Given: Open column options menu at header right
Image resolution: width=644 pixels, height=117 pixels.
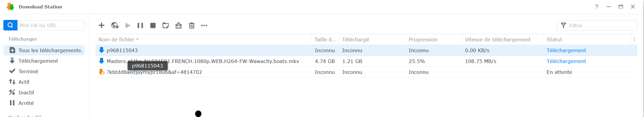Looking at the screenshot, I should (634, 40).
